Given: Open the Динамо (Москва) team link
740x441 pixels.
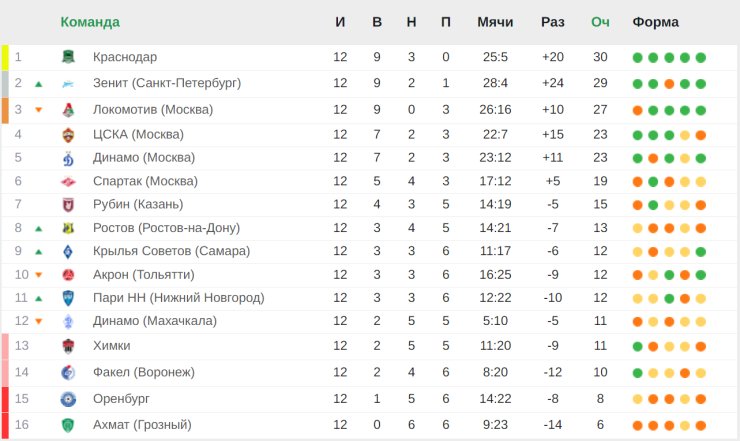Looking at the screenshot, I should coord(144,158).
